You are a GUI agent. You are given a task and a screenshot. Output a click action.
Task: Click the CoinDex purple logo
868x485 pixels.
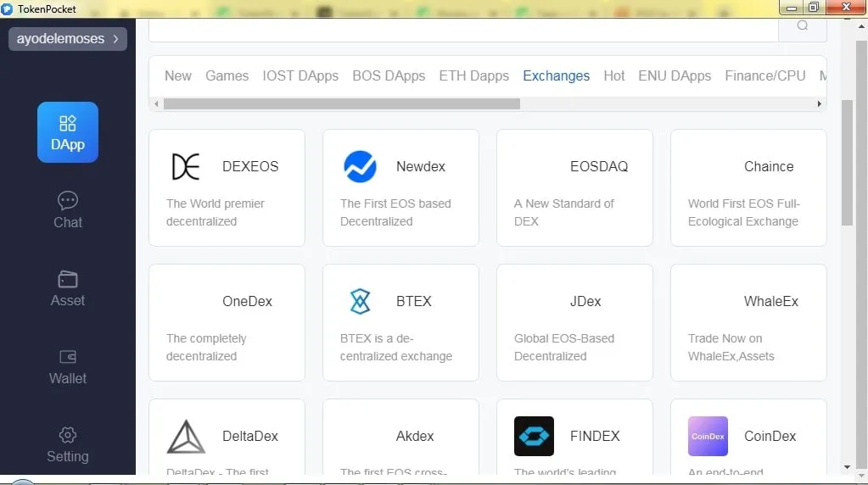(708, 437)
